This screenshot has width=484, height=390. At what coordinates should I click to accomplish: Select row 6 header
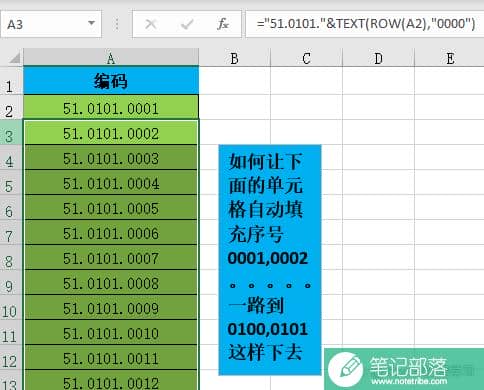coord(11,207)
